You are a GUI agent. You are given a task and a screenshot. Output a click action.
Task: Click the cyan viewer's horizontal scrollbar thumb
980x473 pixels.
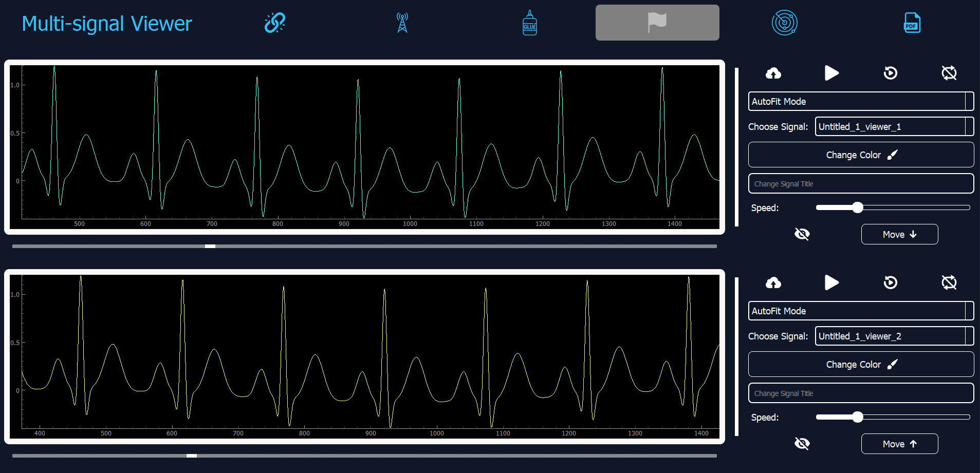(x=210, y=246)
